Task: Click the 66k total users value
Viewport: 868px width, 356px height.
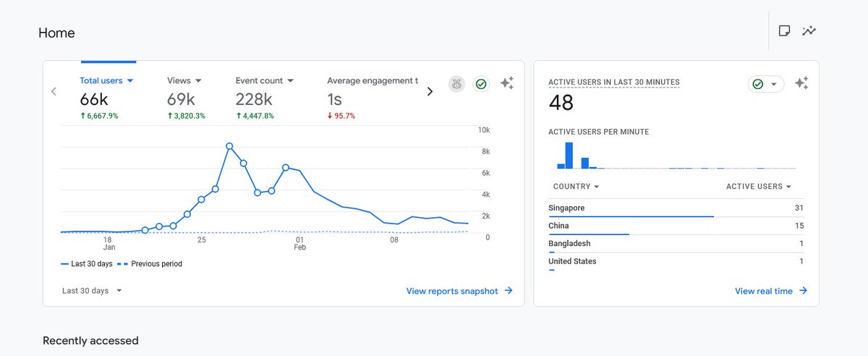Action: point(93,100)
